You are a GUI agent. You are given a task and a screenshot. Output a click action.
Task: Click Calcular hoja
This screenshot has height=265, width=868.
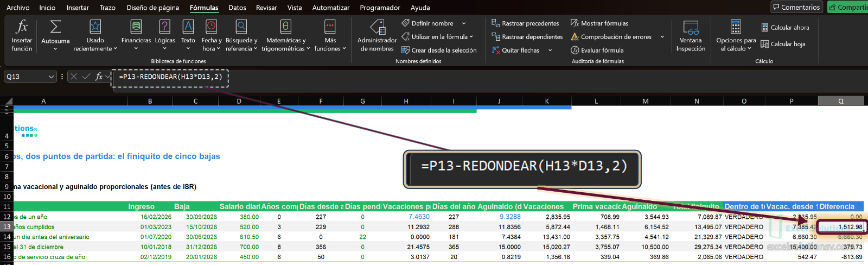[783, 44]
